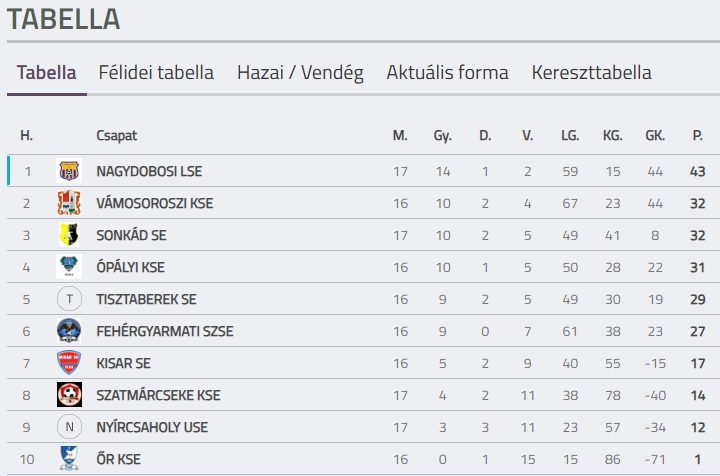Switch to the Kereszttabella tab
The width and height of the screenshot is (720, 476).
pyautogui.click(x=591, y=73)
